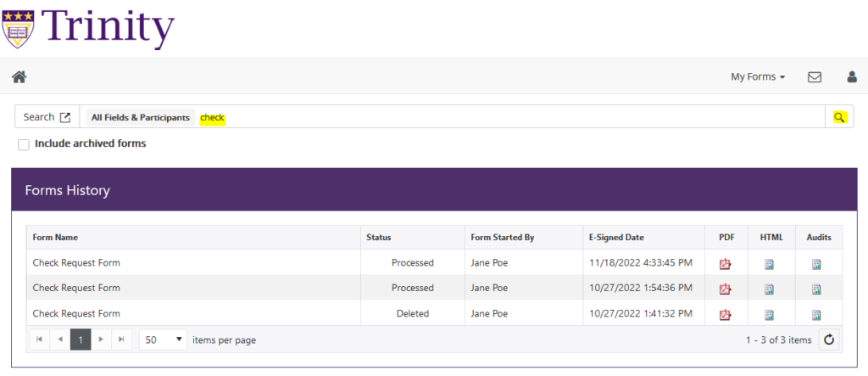Click the user profile icon
Viewport: 868px width, 376px height.
(852, 76)
